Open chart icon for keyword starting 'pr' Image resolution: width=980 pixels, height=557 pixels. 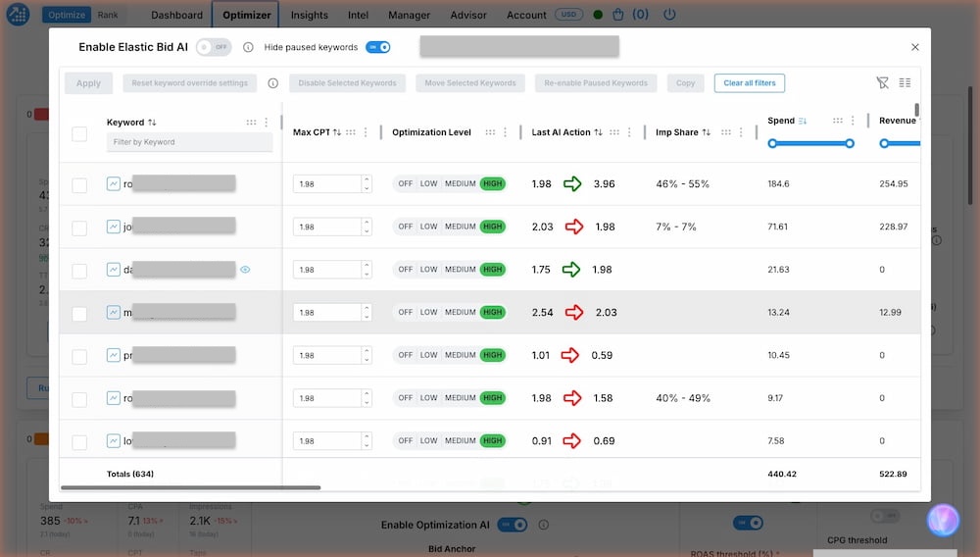(113, 355)
